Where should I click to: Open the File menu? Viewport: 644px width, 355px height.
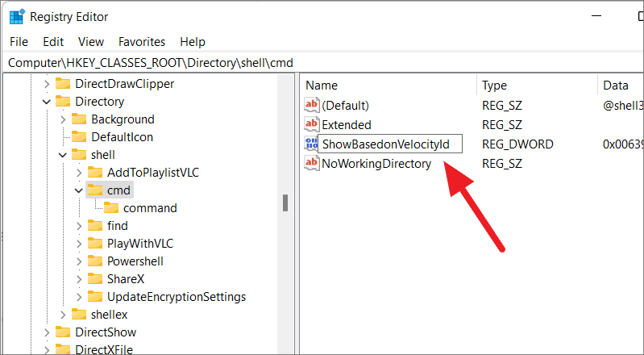19,42
